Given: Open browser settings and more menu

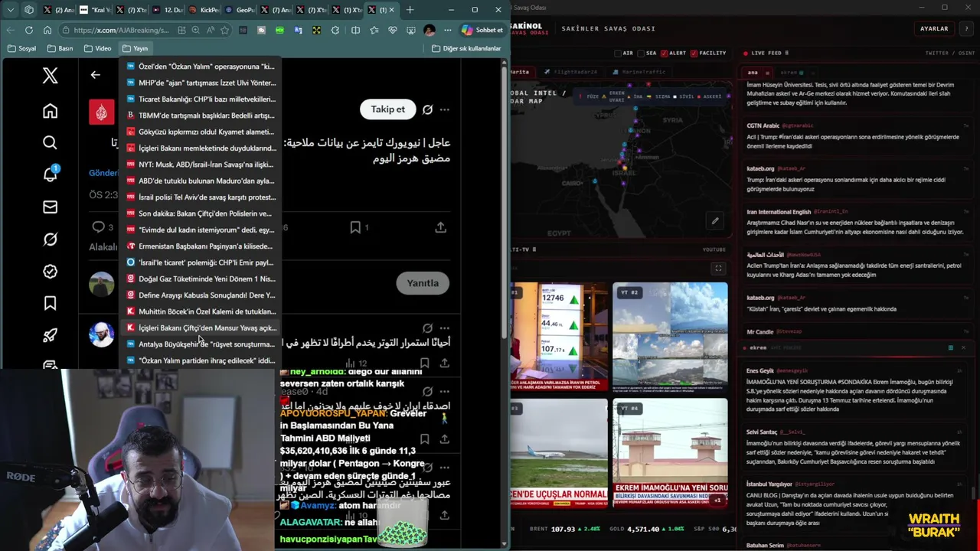Looking at the screenshot, I should [x=448, y=30].
